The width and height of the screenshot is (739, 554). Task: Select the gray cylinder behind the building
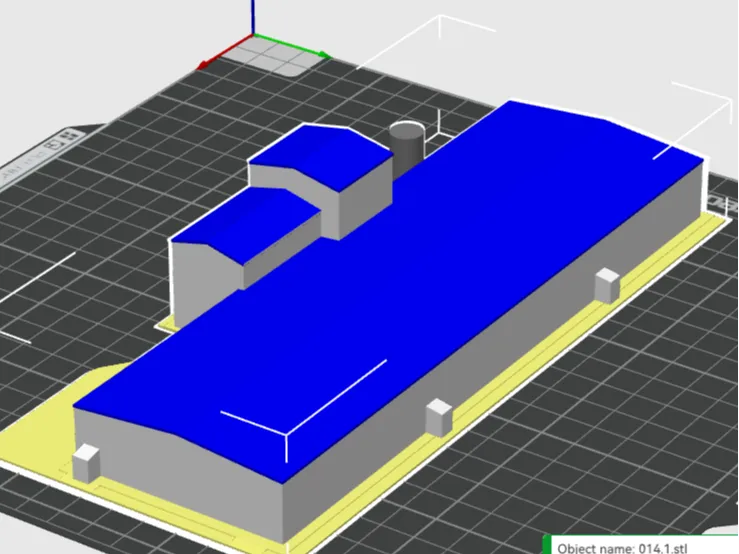coord(407,149)
